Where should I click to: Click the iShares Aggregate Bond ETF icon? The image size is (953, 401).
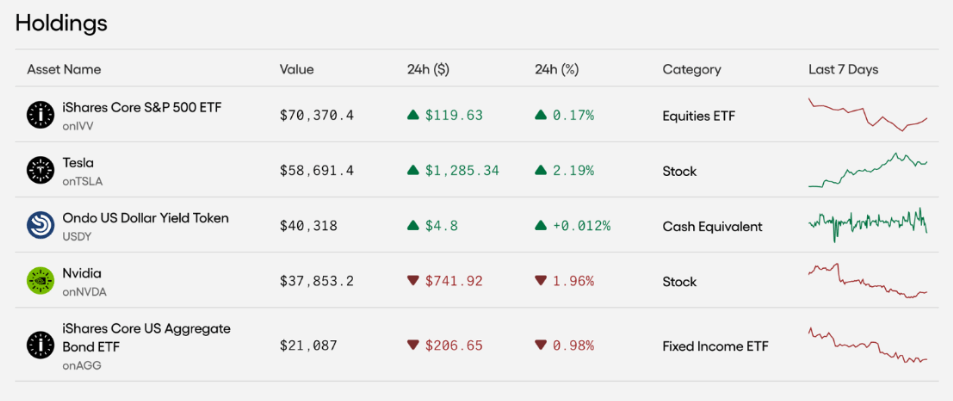click(x=40, y=345)
